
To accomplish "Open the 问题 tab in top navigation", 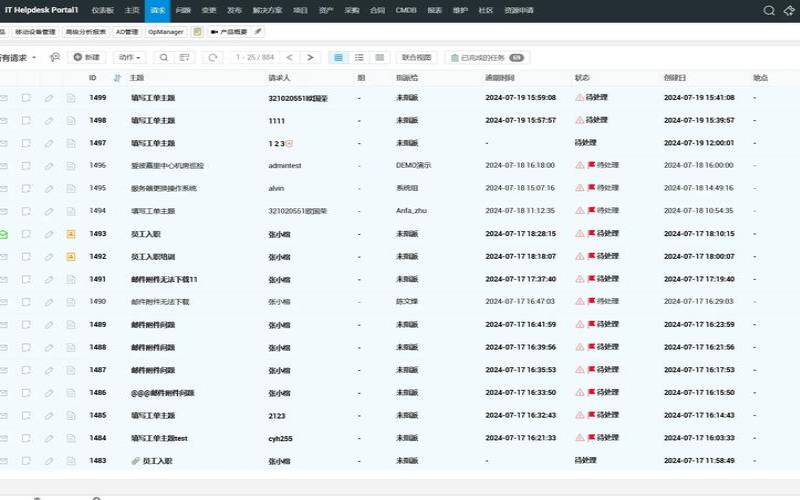I will point(182,10).
